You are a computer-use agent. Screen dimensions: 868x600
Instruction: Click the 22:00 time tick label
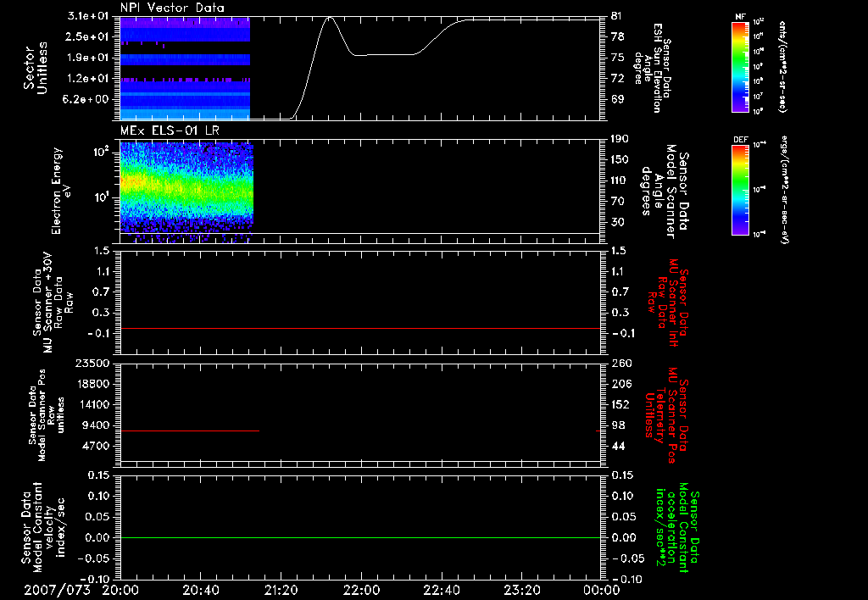[x=361, y=590]
